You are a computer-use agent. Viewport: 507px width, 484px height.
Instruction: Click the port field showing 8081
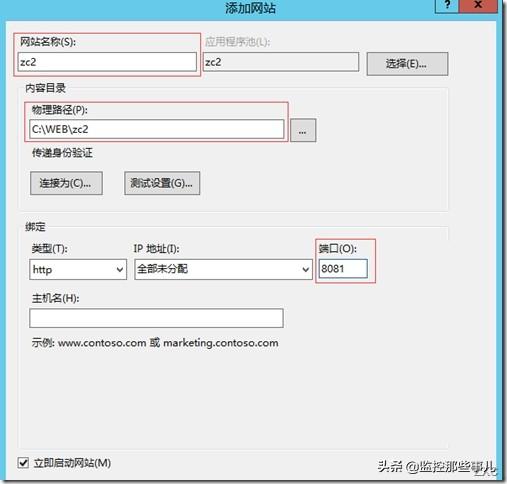[x=343, y=269]
